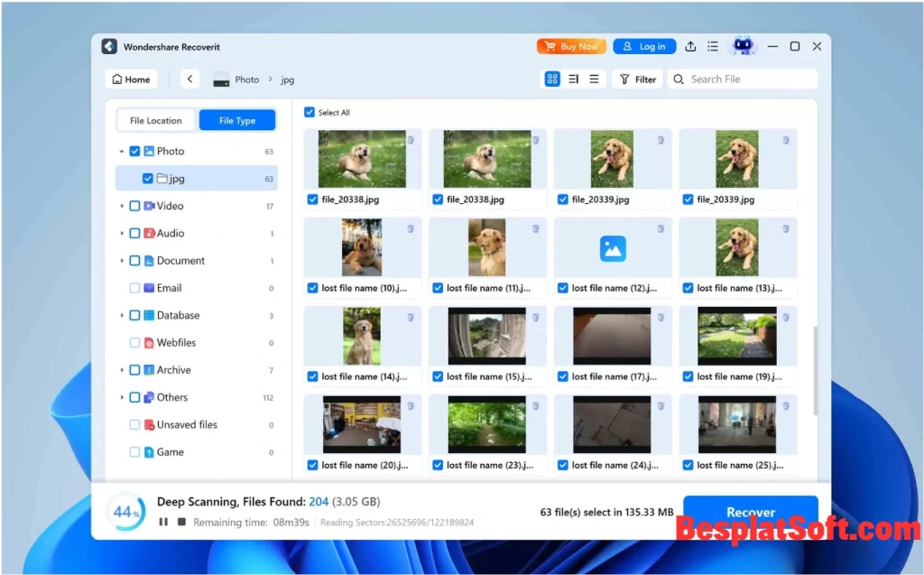
Task: Click the Recover button
Action: coord(750,512)
